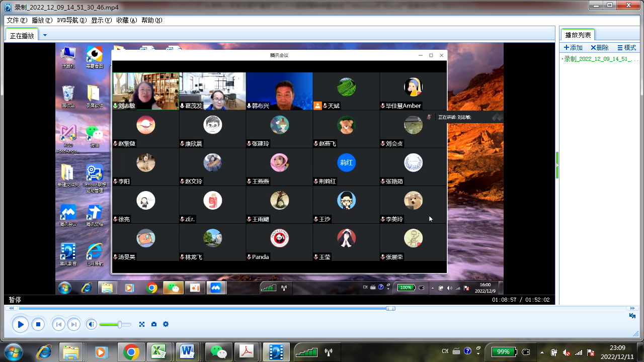Select the 播放列表 tab

pyautogui.click(x=578, y=35)
